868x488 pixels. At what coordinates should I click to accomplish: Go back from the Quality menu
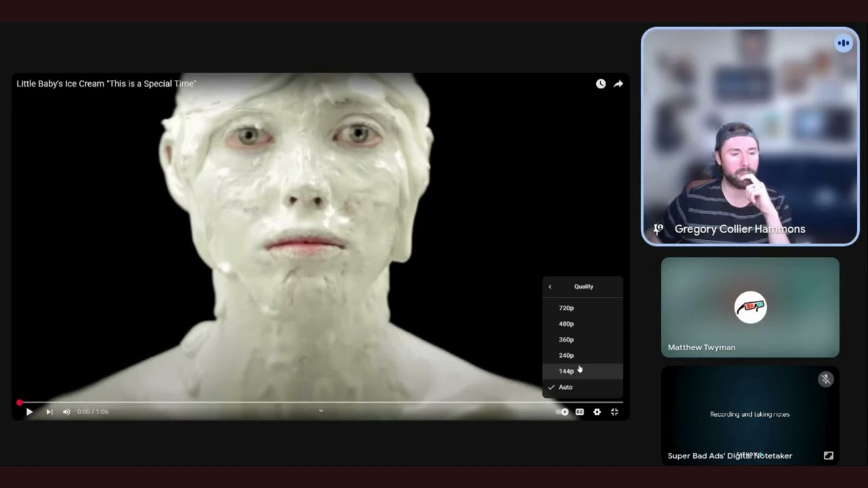click(550, 287)
